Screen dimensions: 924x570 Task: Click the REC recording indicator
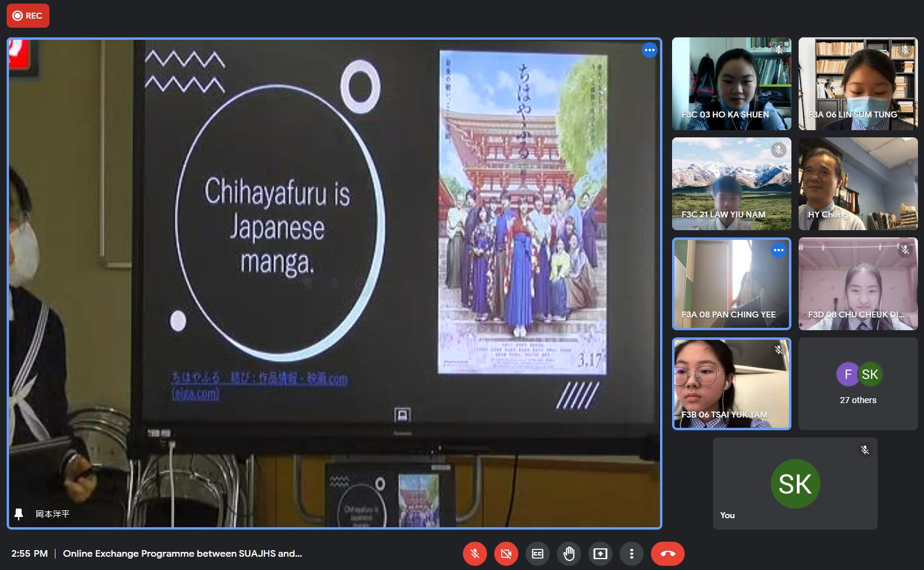coord(28,16)
